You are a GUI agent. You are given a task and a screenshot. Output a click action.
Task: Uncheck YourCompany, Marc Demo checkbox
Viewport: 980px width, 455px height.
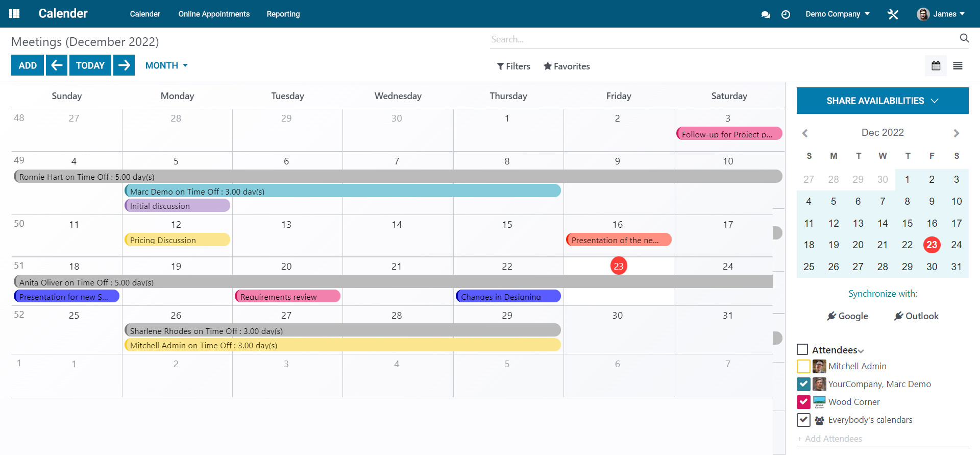(x=803, y=384)
